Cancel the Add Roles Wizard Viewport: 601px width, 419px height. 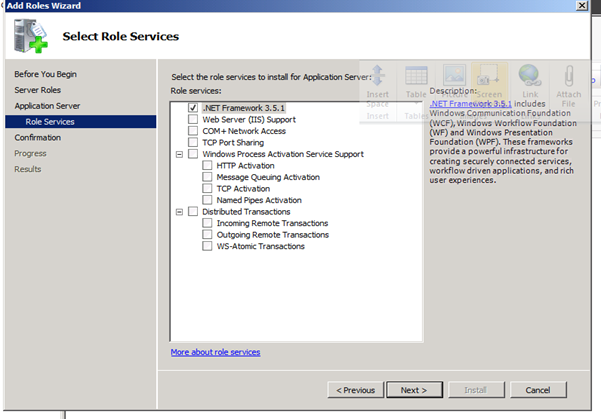(538, 390)
